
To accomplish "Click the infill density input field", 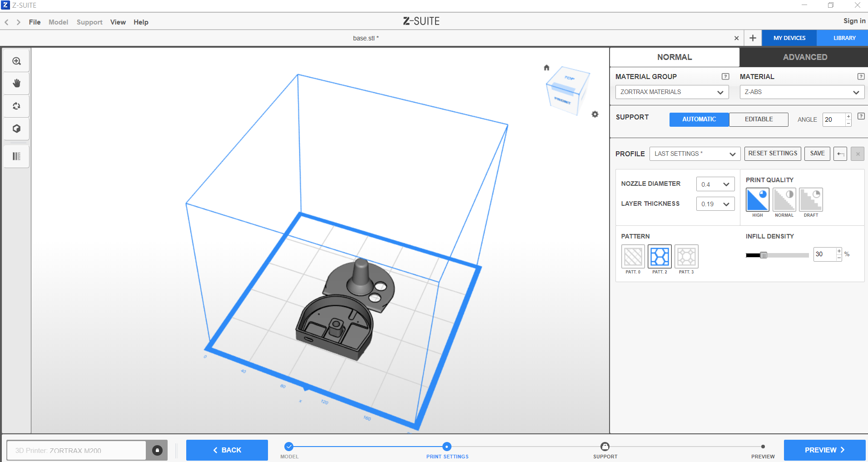I will point(825,254).
